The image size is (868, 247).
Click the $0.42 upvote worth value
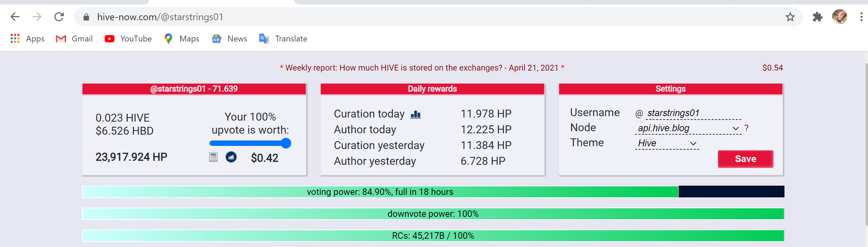point(265,158)
